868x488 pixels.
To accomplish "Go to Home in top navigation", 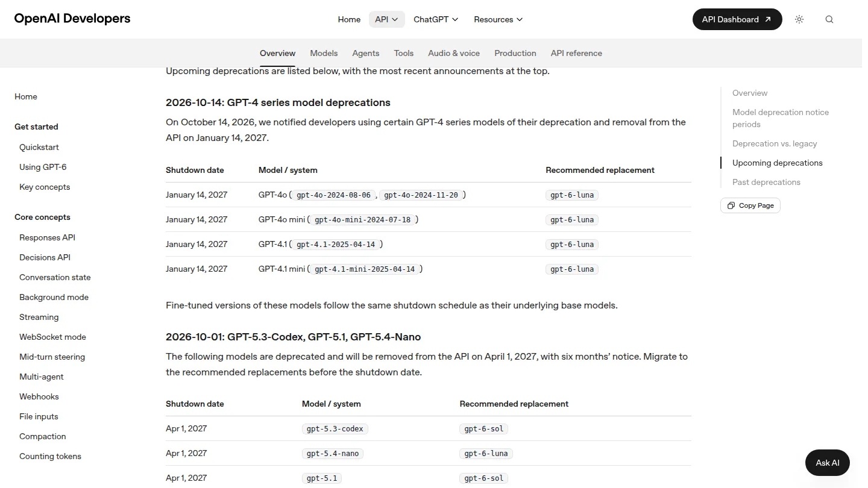I will [x=349, y=19].
